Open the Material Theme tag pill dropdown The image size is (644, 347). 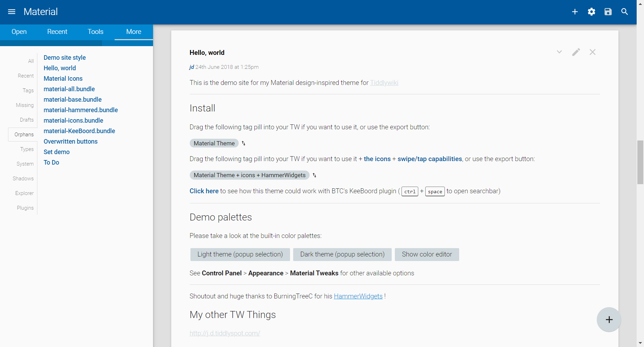[214, 143]
